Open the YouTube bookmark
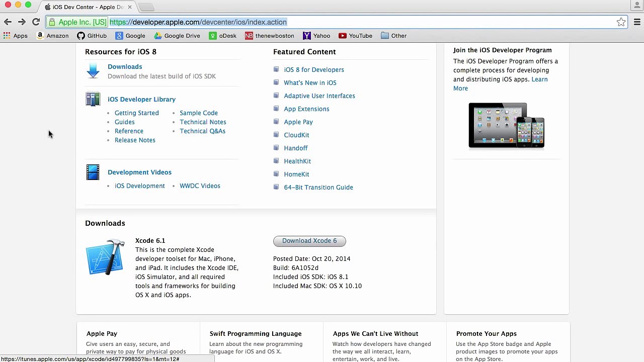The width and height of the screenshot is (644, 362). [x=356, y=36]
